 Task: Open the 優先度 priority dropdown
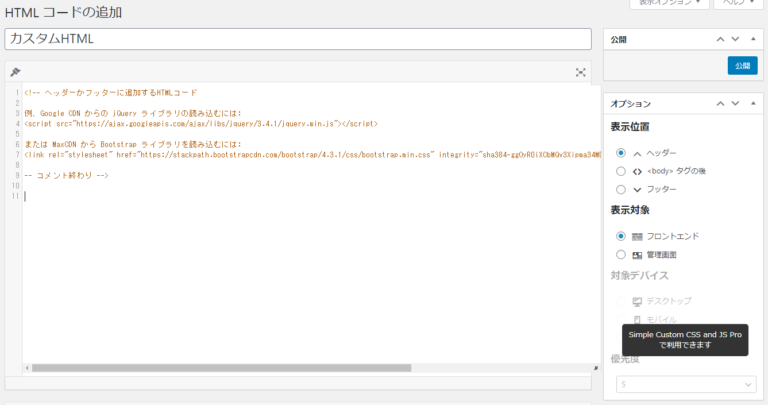coord(686,384)
